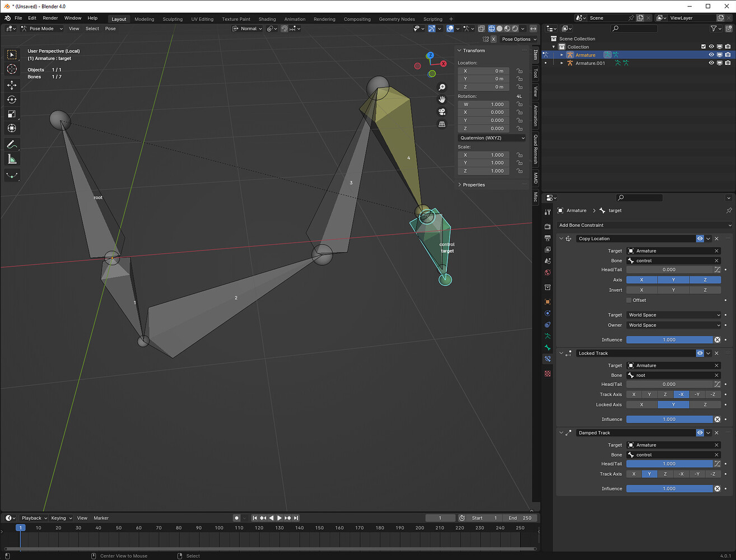Viewport: 736px width, 560px height.
Task: Select the Cursor tool in the viewport toolbar
Action: tap(12, 69)
